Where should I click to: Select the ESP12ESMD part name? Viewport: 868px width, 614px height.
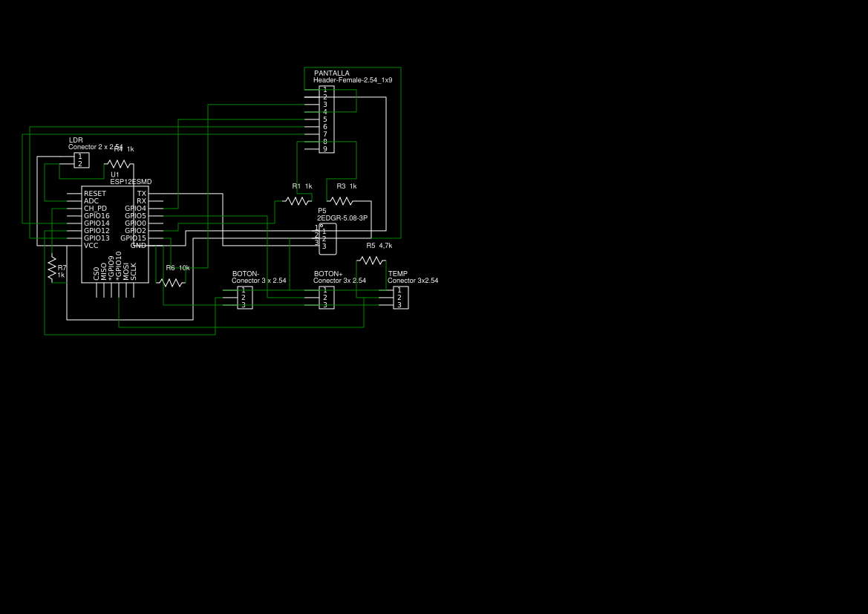coord(131,182)
